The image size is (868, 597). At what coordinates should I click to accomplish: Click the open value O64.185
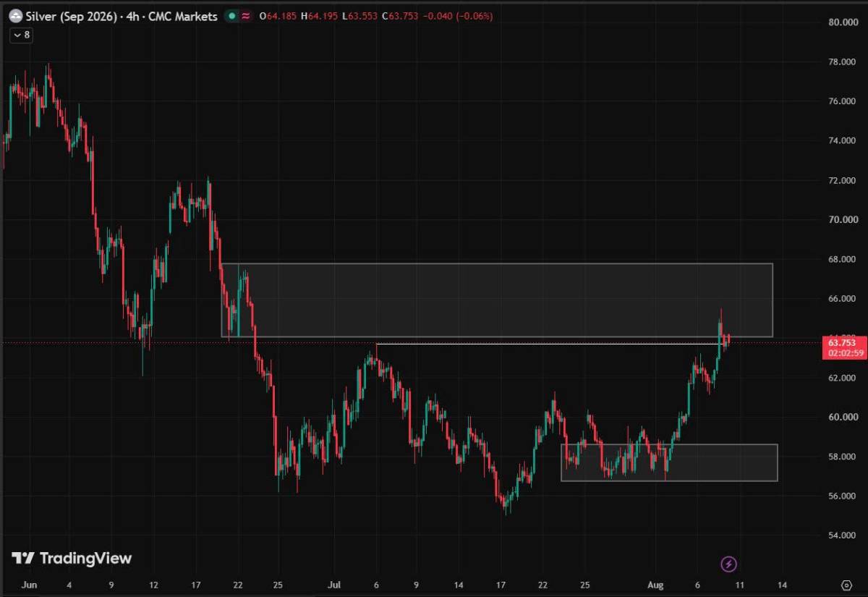coord(278,16)
